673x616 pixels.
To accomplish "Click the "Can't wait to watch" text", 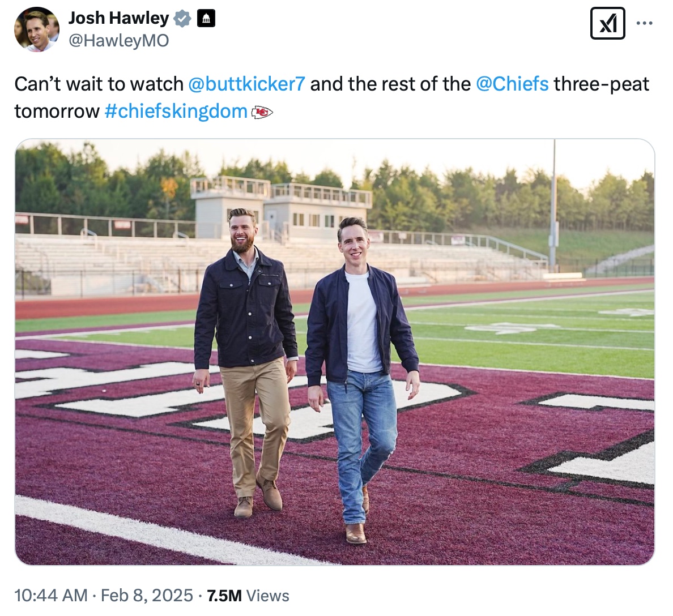I will (x=99, y=84).
